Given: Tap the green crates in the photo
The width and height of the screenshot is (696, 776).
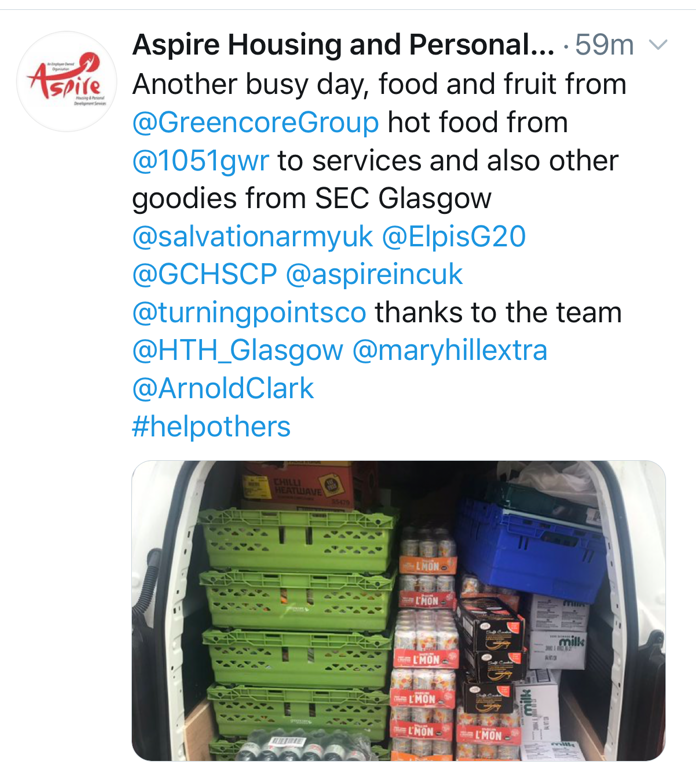Looking at the screenshot, I should [297, 626].
